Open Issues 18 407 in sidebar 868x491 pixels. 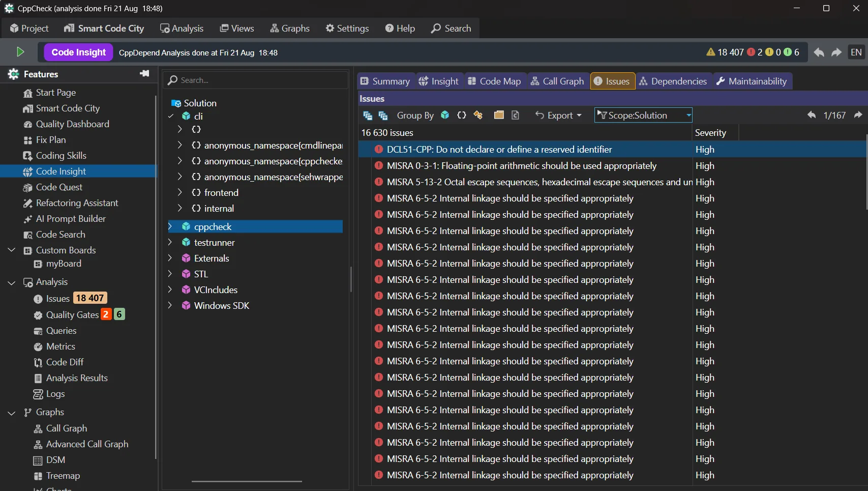tap(70, 298)
